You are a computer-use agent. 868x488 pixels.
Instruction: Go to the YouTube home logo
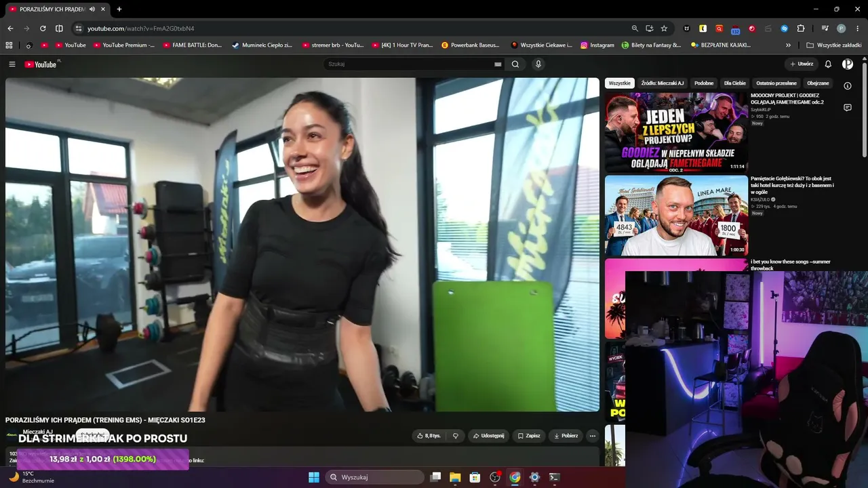pos(41,64)
